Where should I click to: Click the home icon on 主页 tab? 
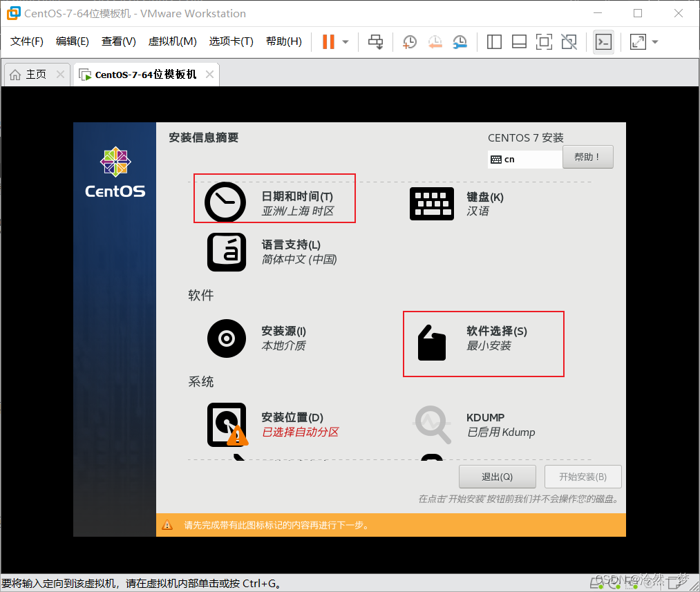15,75
